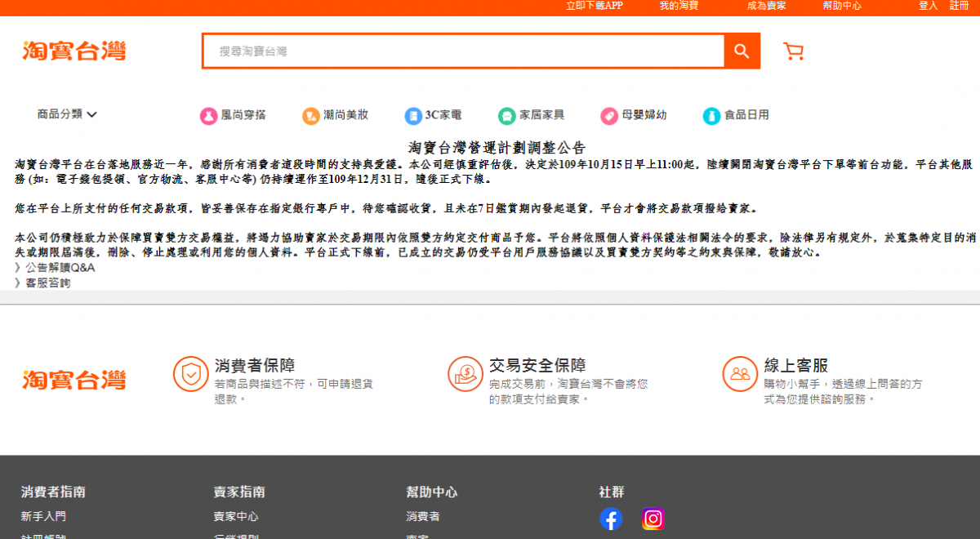This screenshot has height=539, width=980.
Task: Click the 登入 link
Action: [x=929, y=6]
